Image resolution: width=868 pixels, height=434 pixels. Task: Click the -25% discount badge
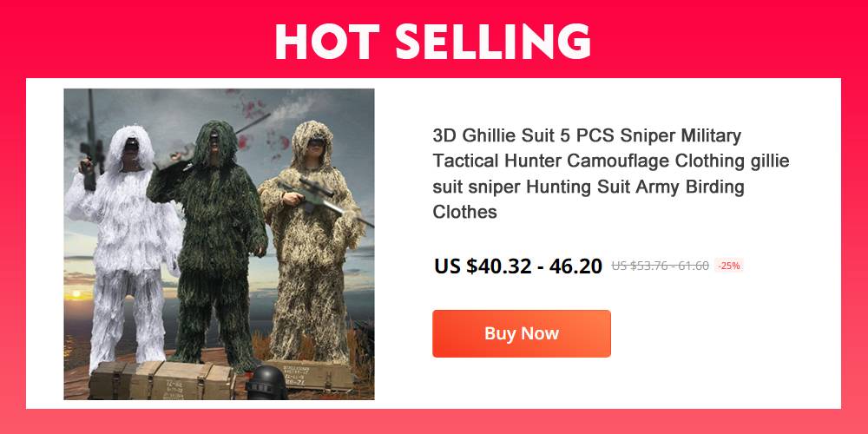(728, 266)
